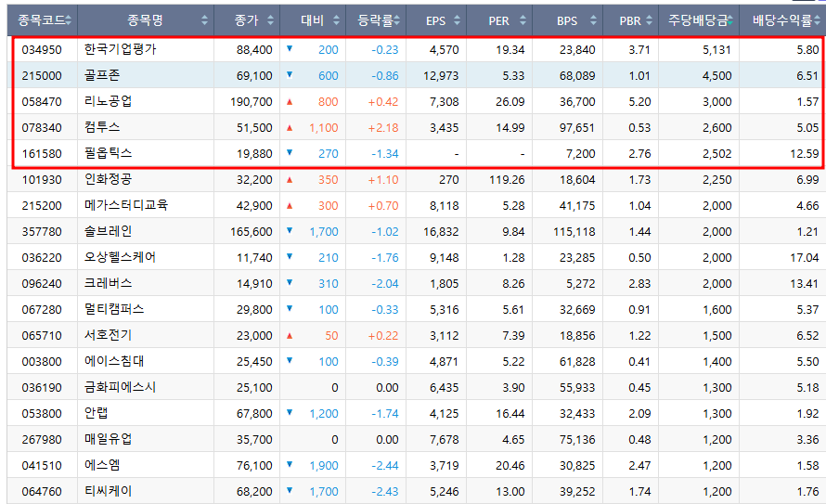Viewport: 826px width, 504px height.
Task: Click stock name 티씨케이
Action: (x=108, y=491)
